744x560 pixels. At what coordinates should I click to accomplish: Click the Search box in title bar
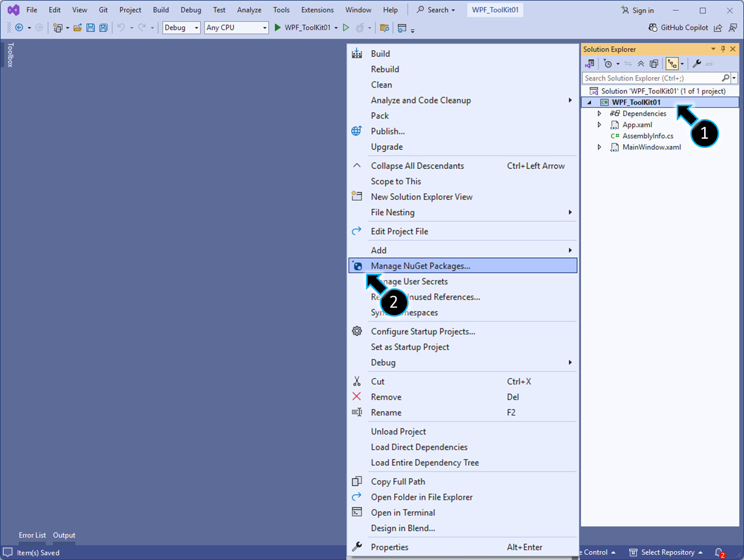[x=436, y=10]
